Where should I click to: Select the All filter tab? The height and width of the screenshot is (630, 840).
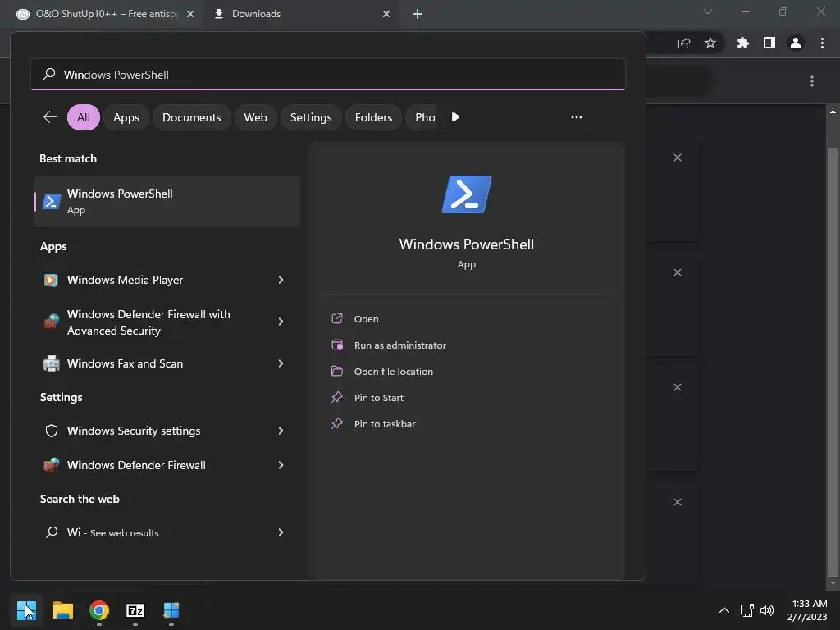click(84, 117)
